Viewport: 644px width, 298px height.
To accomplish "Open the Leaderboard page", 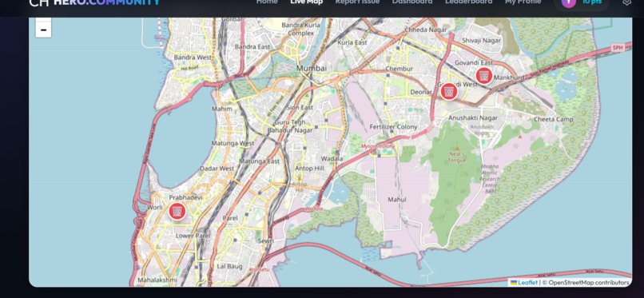I will (469, 2).
